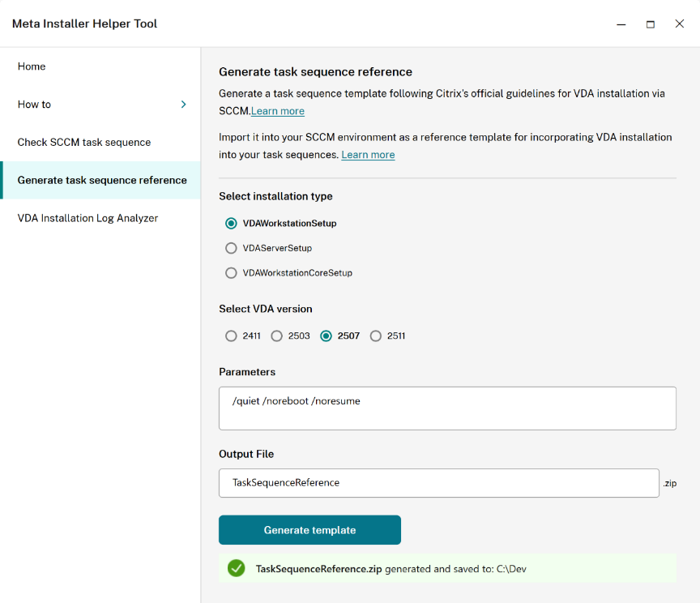Click inside the Parameters input field

(446, 408)
